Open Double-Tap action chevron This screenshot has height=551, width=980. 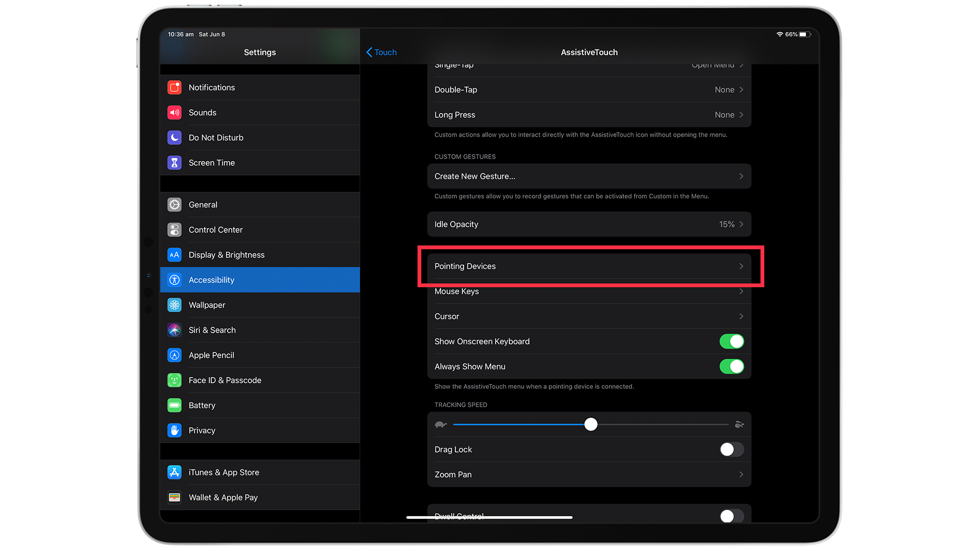(x=741, y=90)
